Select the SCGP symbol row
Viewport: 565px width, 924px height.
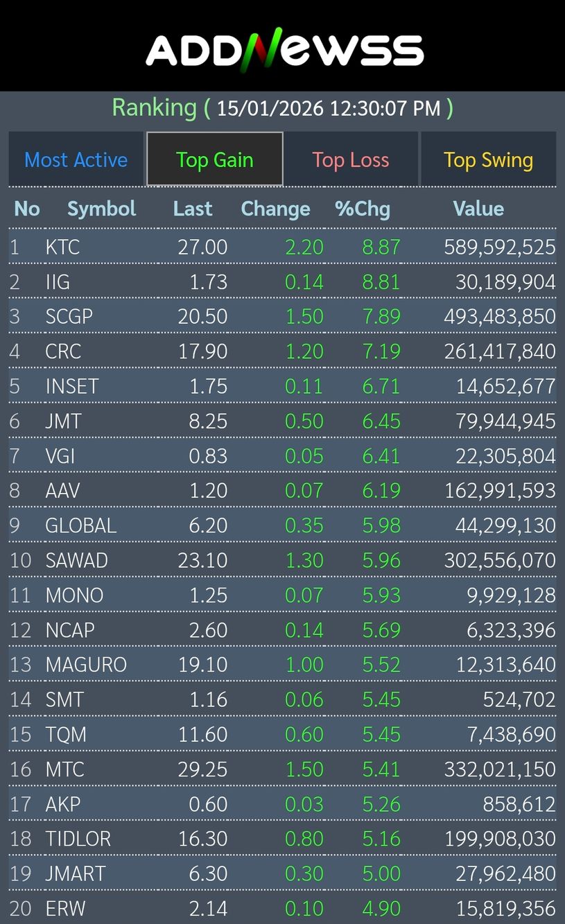point(69,317)
